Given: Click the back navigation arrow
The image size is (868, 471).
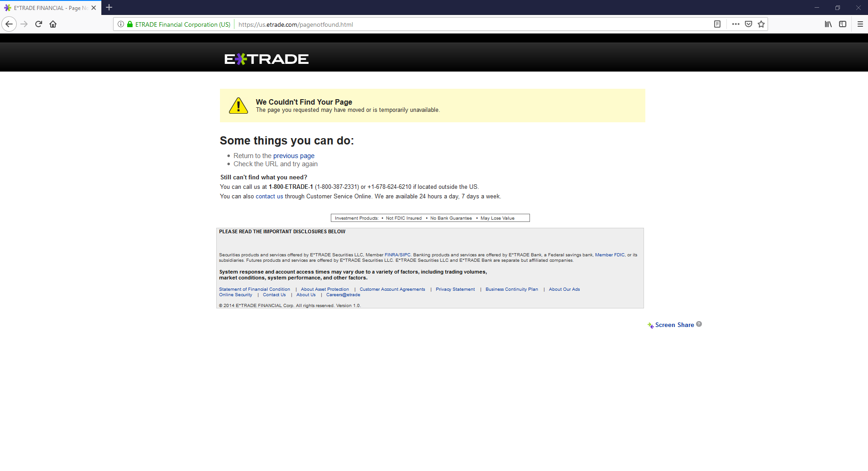Looking at the screenshot, I should click(9, 24).
